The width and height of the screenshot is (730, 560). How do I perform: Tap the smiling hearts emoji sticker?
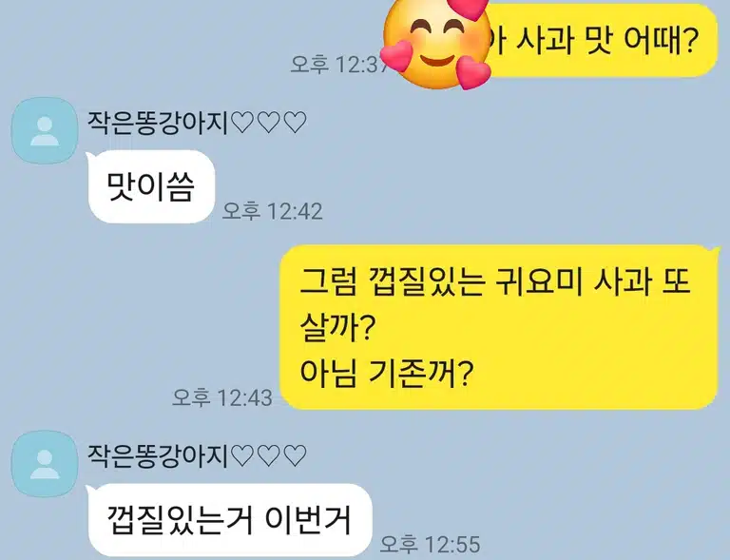(x=437, y=45)
